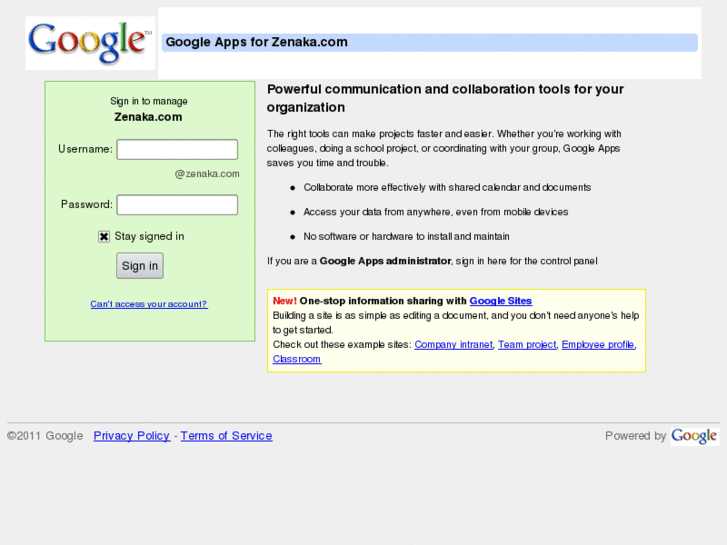Follow the Classroom example site link
Screen dimensions: 727x545
tap(297, 359)
